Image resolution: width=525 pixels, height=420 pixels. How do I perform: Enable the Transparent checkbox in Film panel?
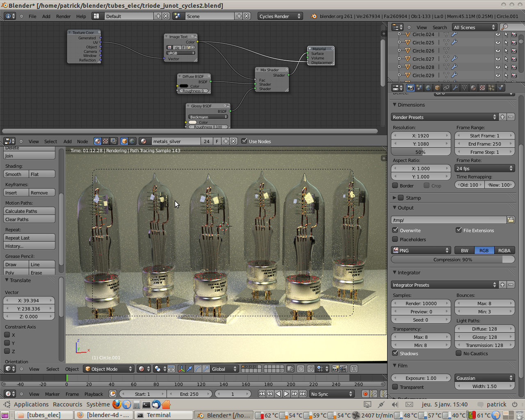click(x=395, y=387)
